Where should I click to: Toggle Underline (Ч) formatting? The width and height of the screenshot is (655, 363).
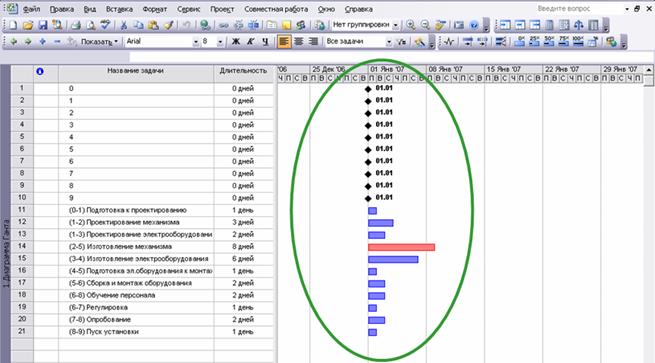click(265, 41)
